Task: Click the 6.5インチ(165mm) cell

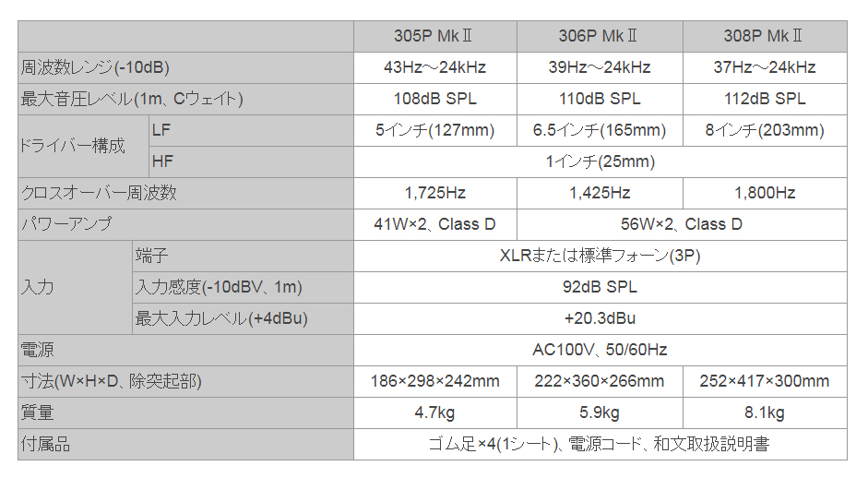Action: (x=600, y=131)
